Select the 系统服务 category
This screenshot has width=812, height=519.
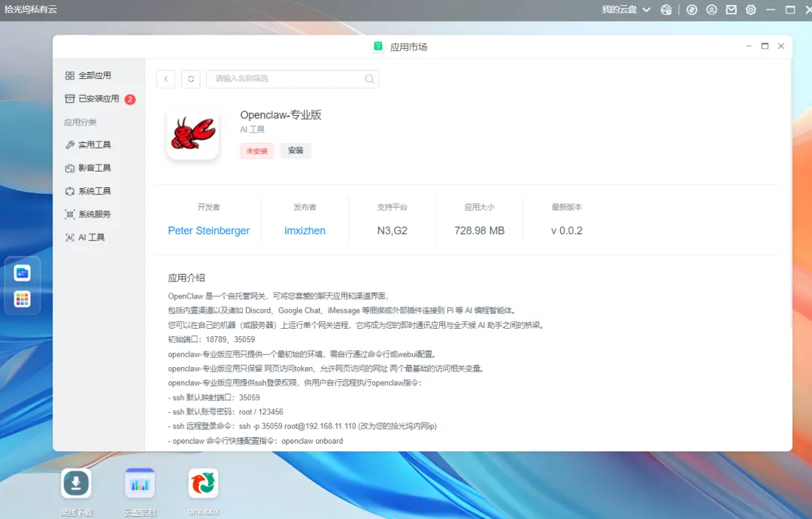click(88, 214)
